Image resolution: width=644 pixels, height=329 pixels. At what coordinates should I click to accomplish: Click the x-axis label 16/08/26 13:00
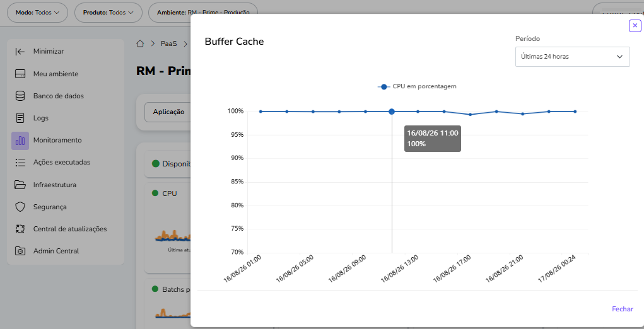pyautogui.click(x=399, y=268)
